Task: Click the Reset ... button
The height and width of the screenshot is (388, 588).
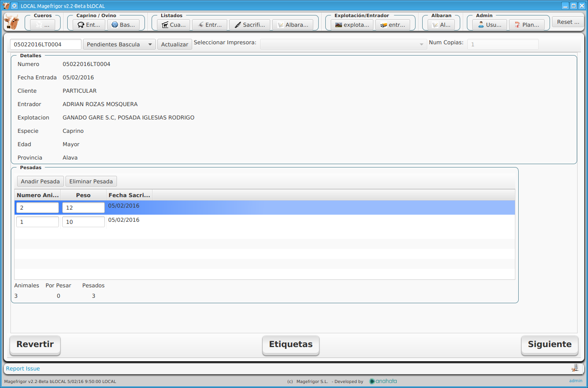Action: click(x=568, y=22)
